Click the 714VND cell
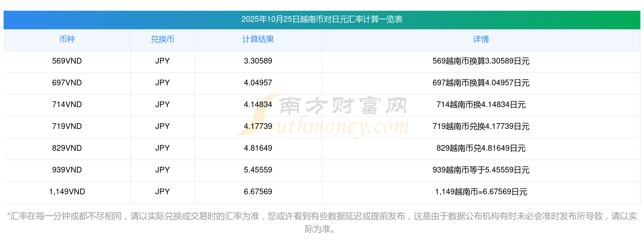This screenshot has height=240, width=644. (67, 105)
